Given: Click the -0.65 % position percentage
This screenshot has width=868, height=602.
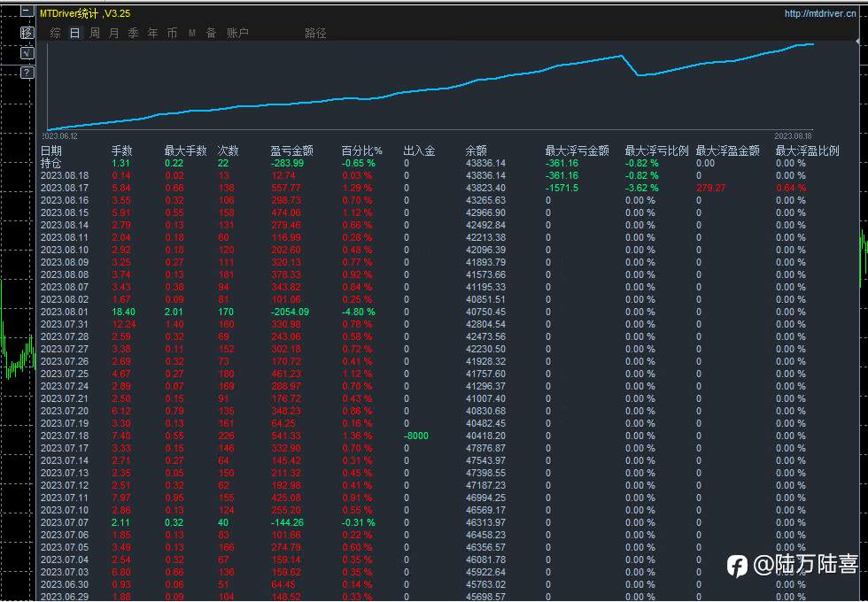Looking at the screenshot, I should click(x=358, y=163).
